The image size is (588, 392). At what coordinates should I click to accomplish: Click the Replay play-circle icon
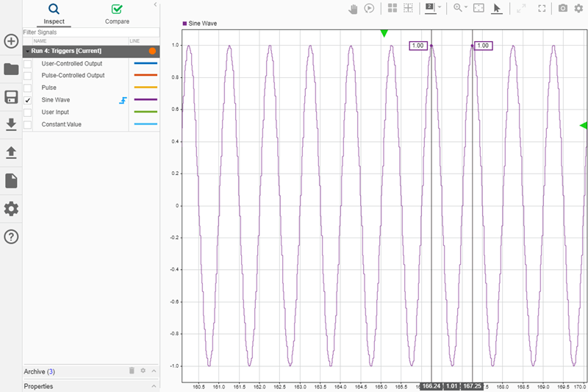coord(369,8)
